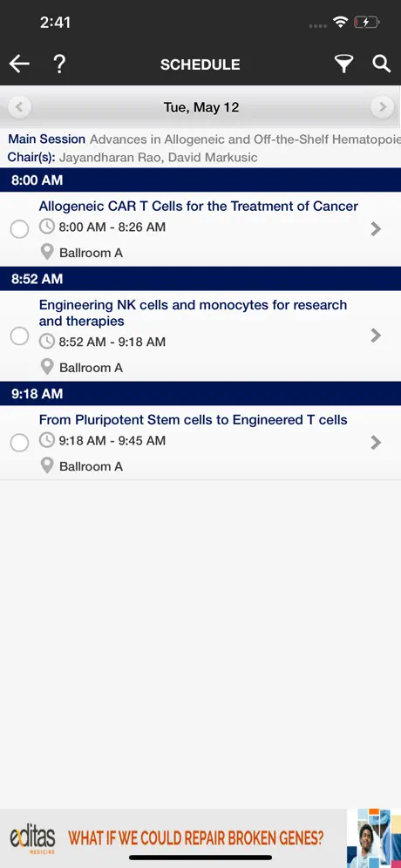Select the 9:18 AM time header
The width and height of the screenshot is (401, 868).
(200, 394)
